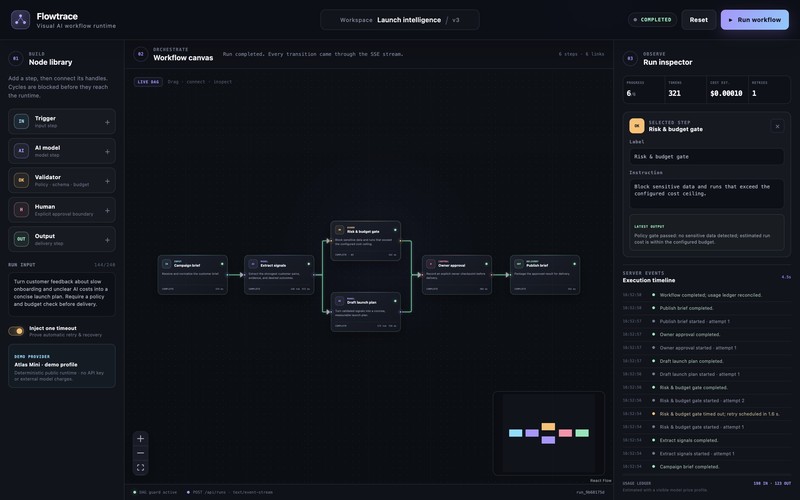The image size is (800, 500).
Task: Add a Human approval node with plus
Action: tap(107, 211)
